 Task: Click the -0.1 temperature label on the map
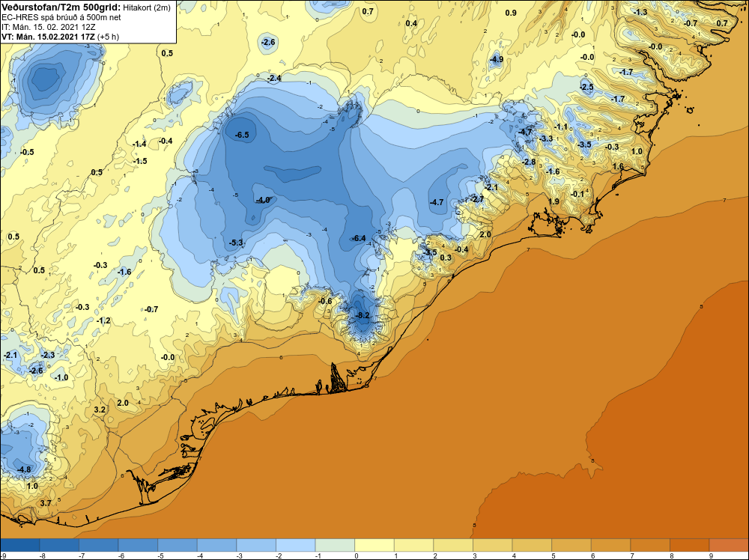click(x=578, y=194)
